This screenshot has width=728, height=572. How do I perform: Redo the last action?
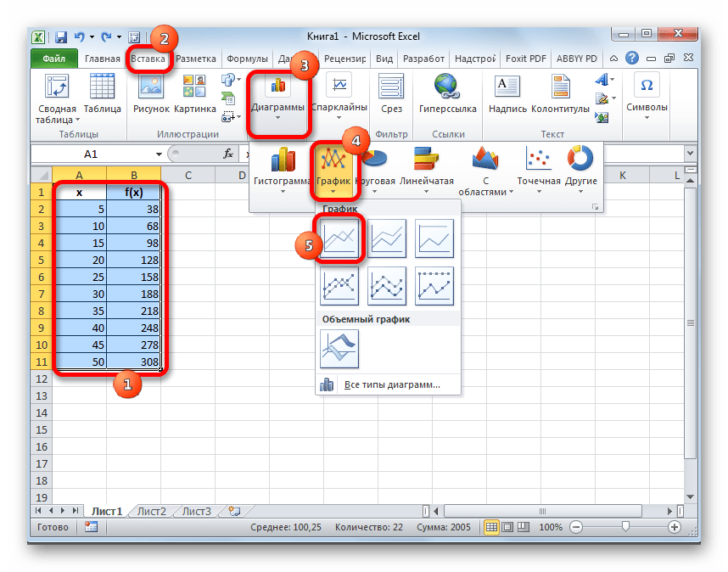[106, 36]
